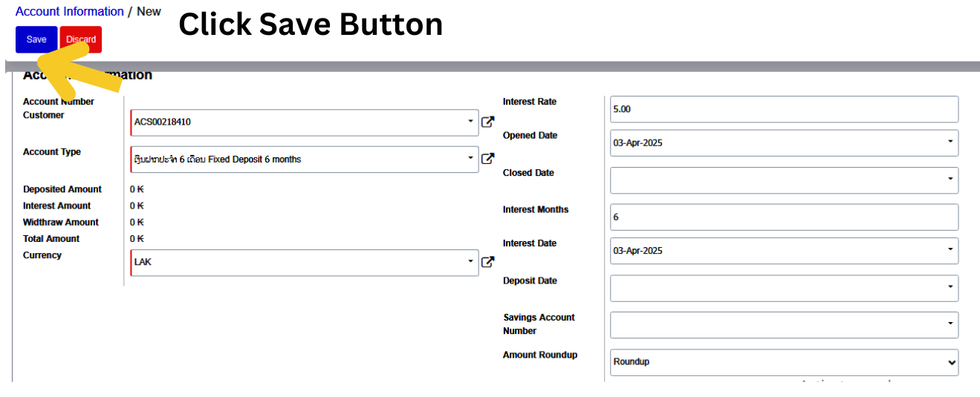This screenshot has height=397, width=980.
Task: Open the Amount Roundup select box
Action: (x=784, y=362)
